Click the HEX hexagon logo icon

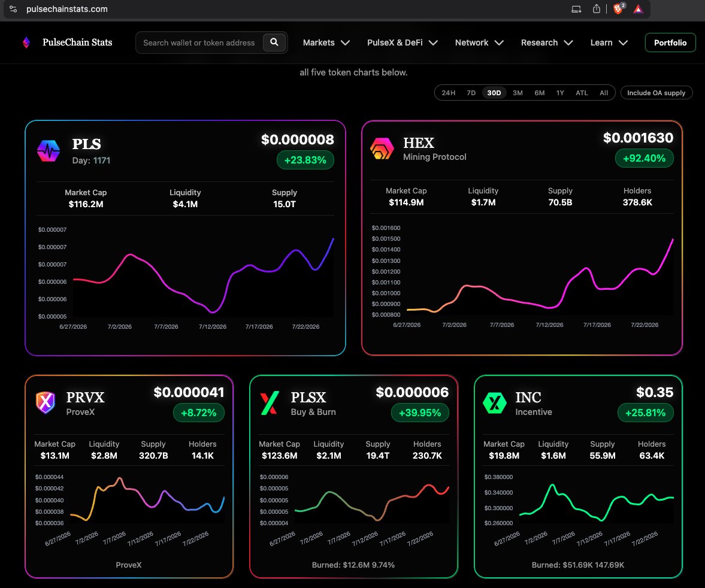coord(382,148)
